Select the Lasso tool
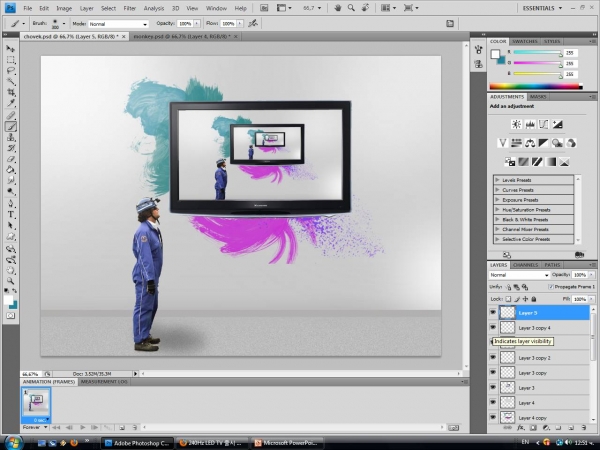The image size is (600, 450). point(11,71)
